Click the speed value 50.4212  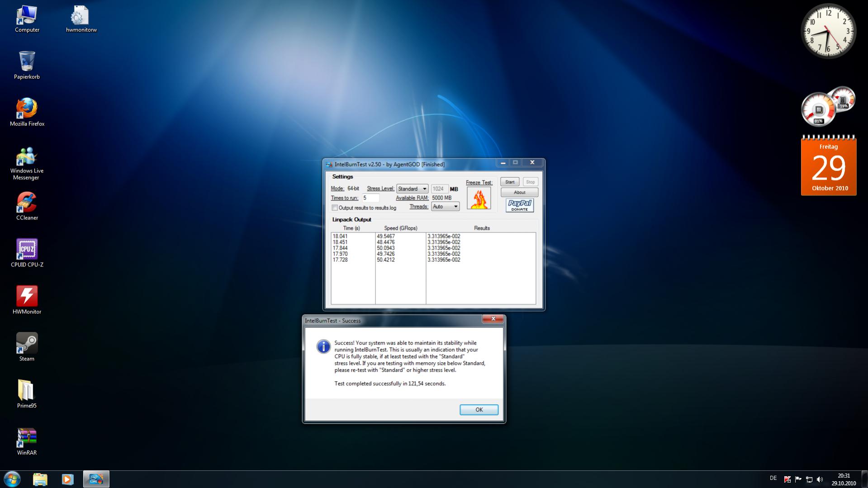pyautogui.click(x=386, y=260)
